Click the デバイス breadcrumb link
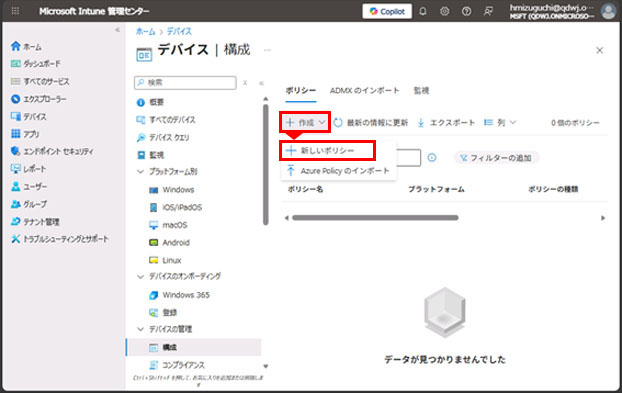622x393 pixels. [x=179, y=31]
